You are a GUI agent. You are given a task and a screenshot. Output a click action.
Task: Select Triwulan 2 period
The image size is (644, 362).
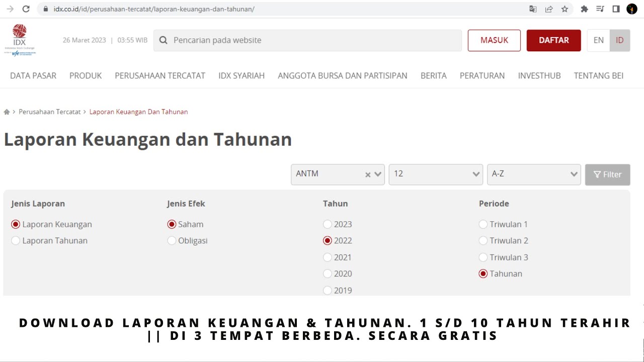[483, 240]
